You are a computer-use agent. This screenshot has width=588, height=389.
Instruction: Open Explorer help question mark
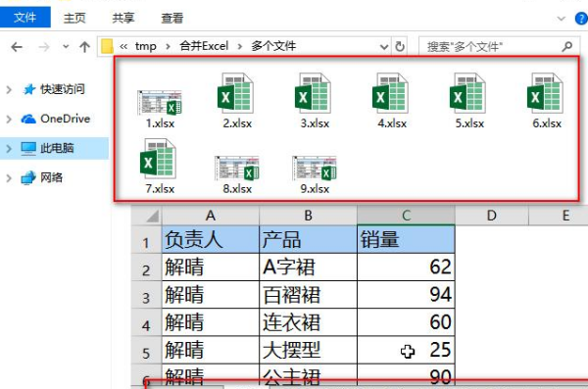click(581, 19)
